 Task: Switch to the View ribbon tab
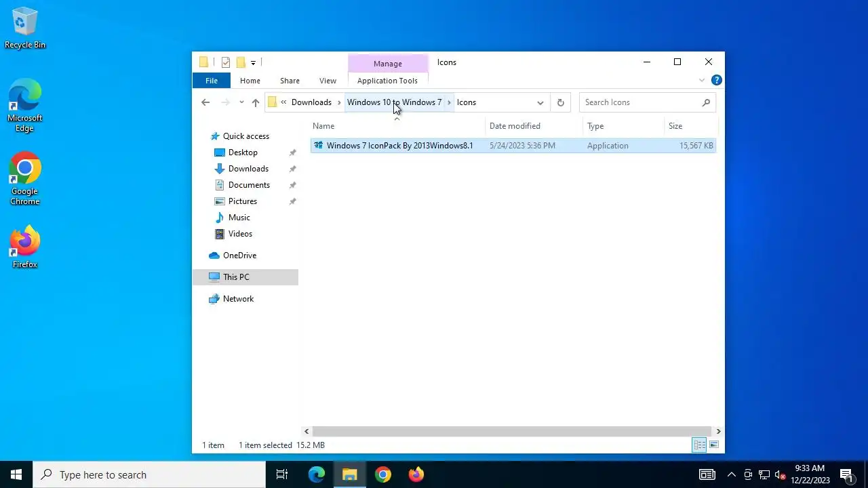[328, 81]
